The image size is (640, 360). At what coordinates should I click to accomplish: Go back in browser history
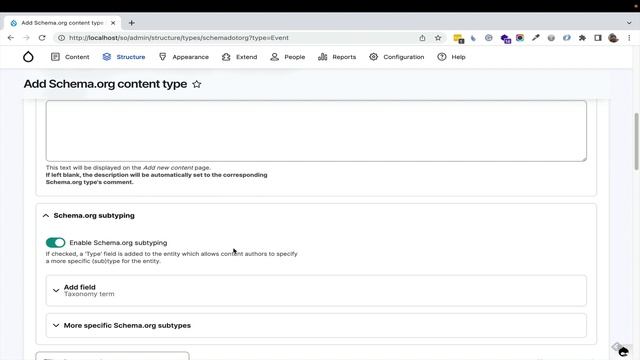tap(11, 38)
